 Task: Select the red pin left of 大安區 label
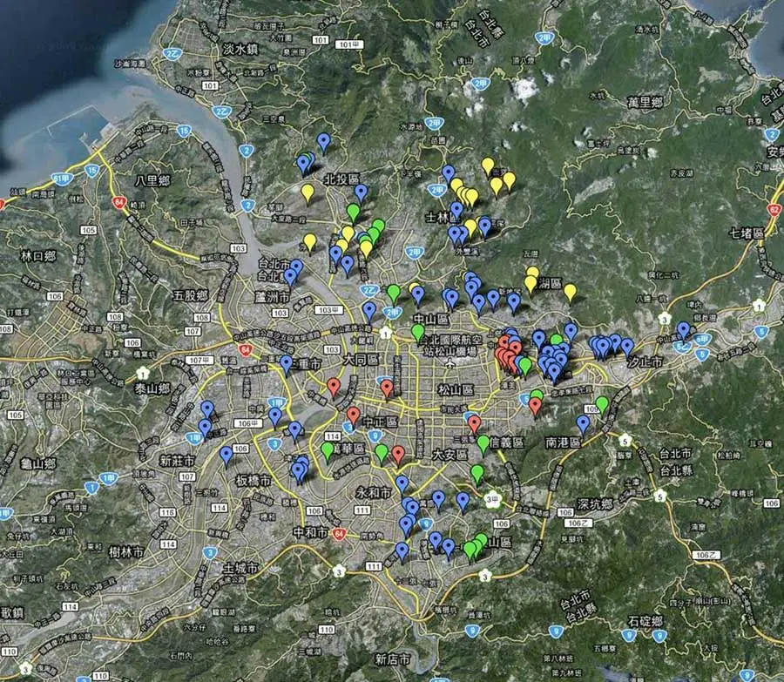click(x=398, y=455)
